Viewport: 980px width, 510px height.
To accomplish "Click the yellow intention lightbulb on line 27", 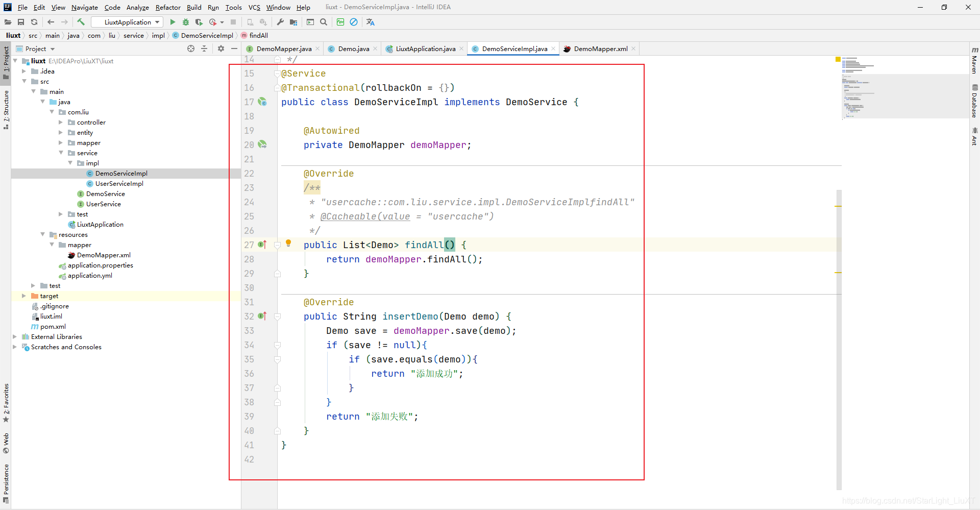I will pyautogui.click(x=288, y=244).
